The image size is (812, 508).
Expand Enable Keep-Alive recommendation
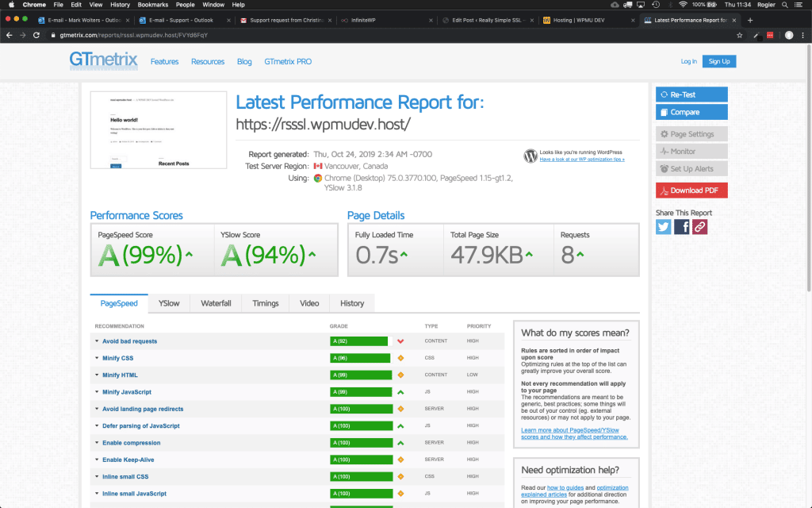click(97, 460)
